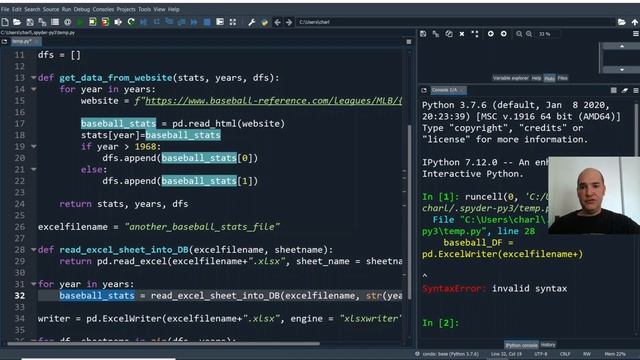Open editor pane options menu icon
This screenshot has width=640, height=360.
click(x=409, y=42)
